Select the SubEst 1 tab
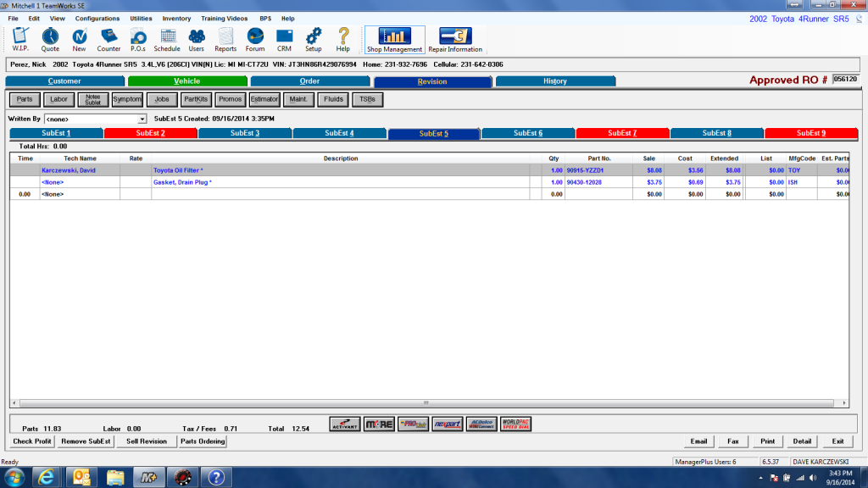This screenshot has height=488, width=868. pyautogui.click(x=57, y=133)
